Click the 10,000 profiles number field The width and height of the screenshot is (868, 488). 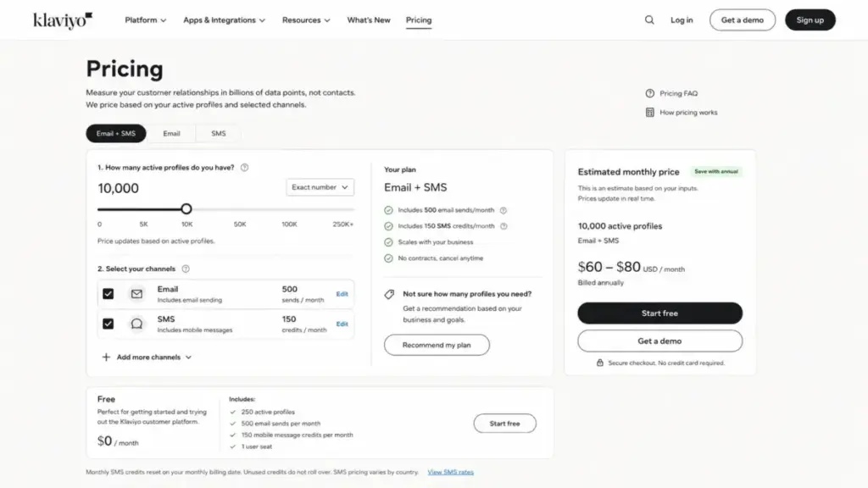(119, 188)
